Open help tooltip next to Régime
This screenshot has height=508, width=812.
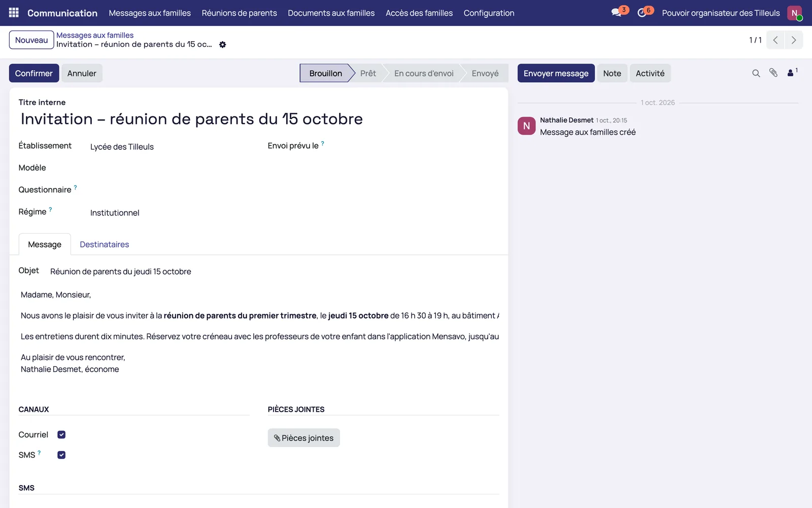pyautogui.click(x=50, y=209)
